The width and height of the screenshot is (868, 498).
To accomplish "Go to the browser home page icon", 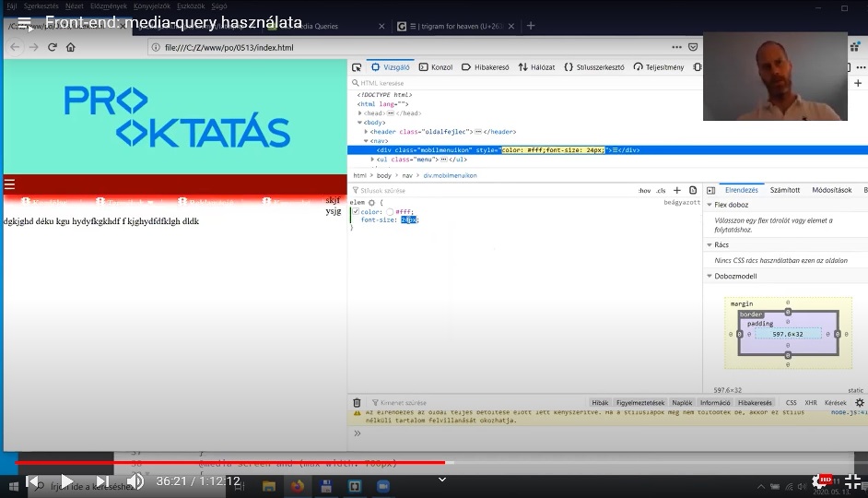I will click(70, 47).
